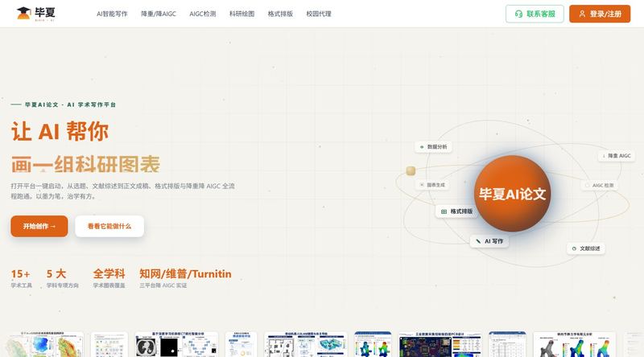The height and width of the screenshot is (357, 644).
Task: Open the PCB design thumbnail
Action: [x=440, y=344]
